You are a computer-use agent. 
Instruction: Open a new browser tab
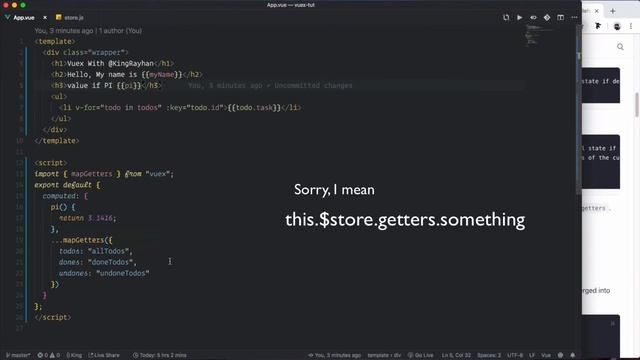[x=613, y=11]
